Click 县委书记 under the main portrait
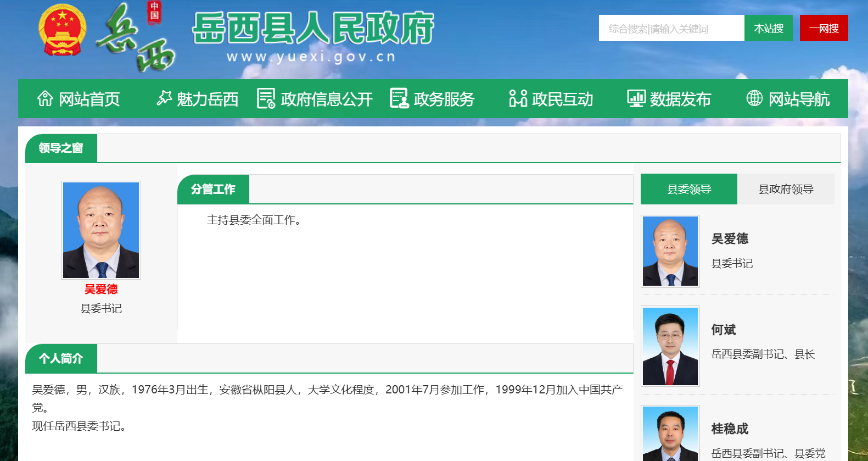 (101, 309)
